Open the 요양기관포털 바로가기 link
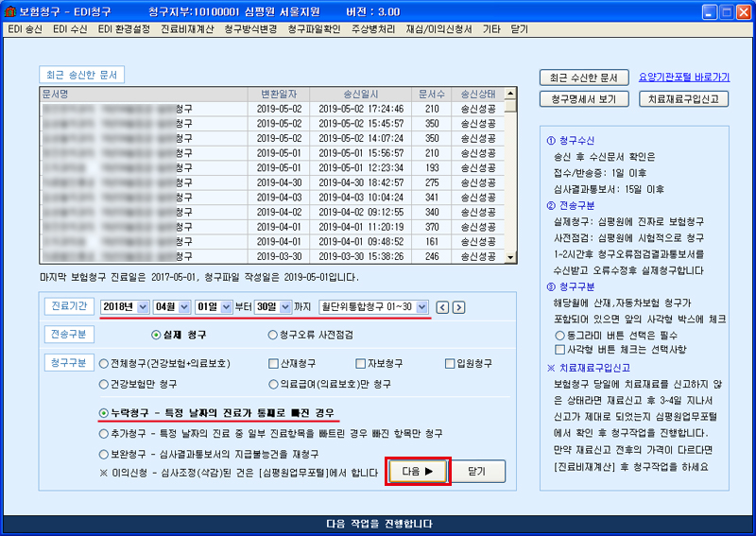 [683, 77]
